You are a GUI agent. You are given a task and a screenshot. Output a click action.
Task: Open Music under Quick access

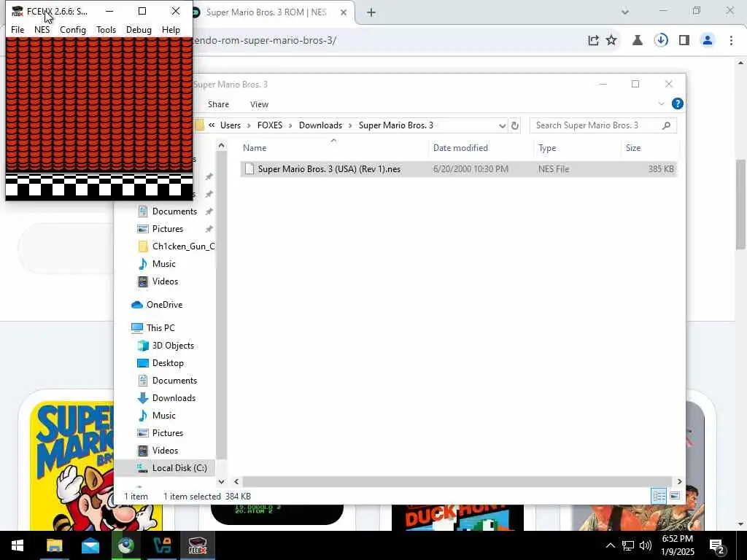point(164,264)
